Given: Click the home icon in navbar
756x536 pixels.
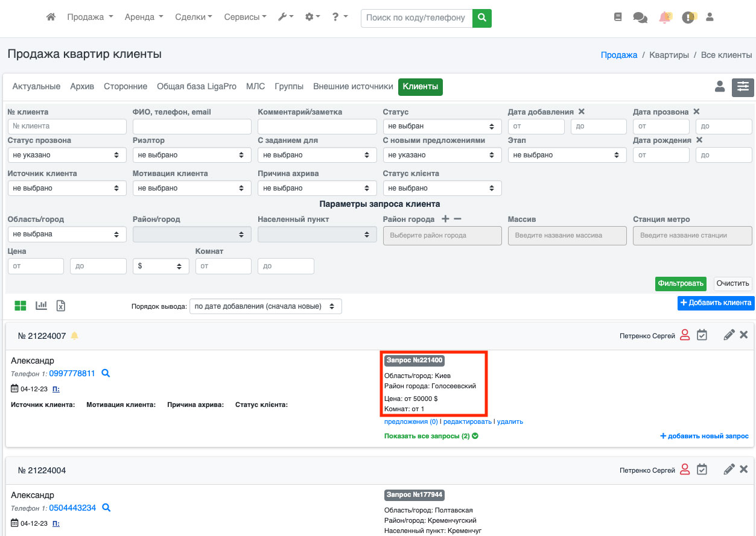Looking at the screenshot, I should (51, 17).
